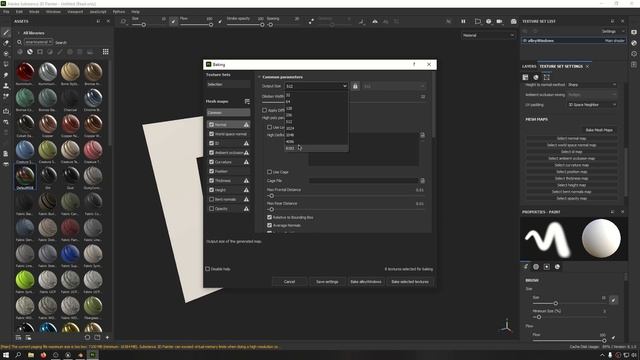Open the Python menu
This screenshot has width=640, height=360.
click(x=118, y=12)
